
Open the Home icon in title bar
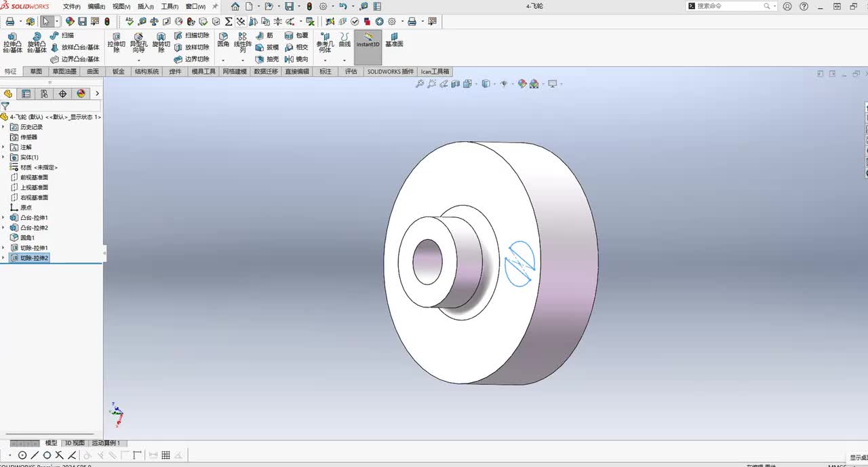click(x=235, y=6)
